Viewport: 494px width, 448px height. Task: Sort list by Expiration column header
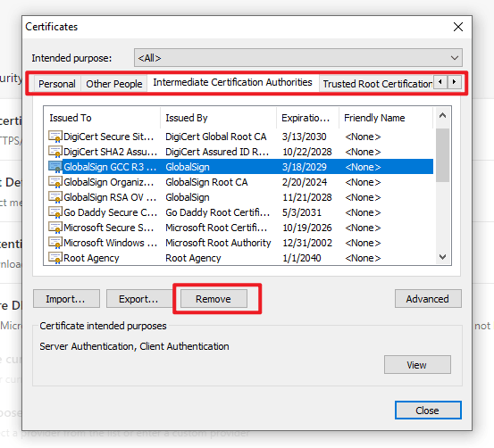(307, 118)
